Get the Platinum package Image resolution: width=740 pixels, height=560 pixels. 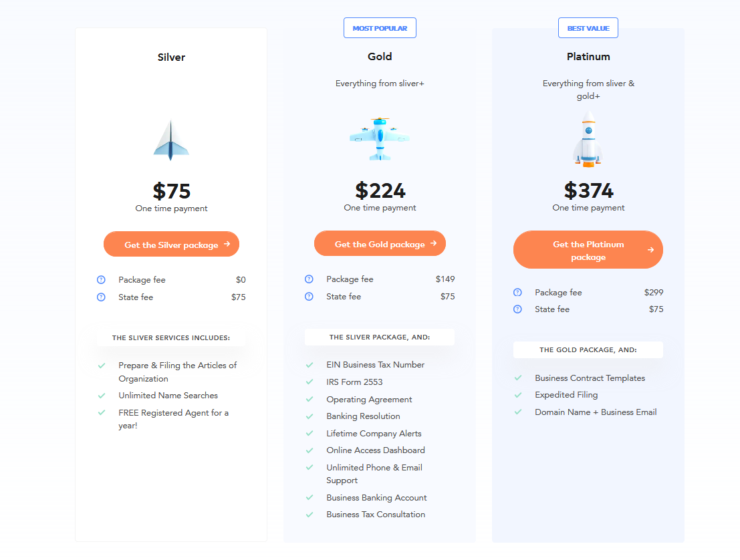(x=588, y=250)
